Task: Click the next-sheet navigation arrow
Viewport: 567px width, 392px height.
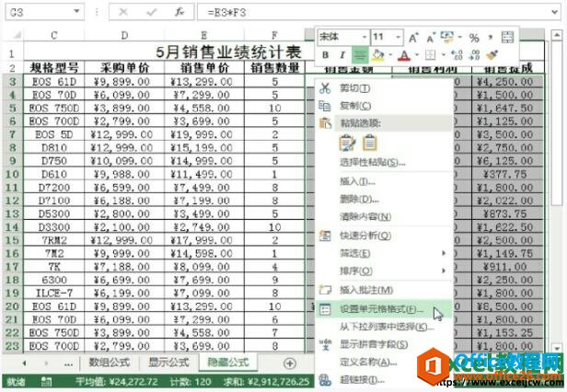Action: 46,363
